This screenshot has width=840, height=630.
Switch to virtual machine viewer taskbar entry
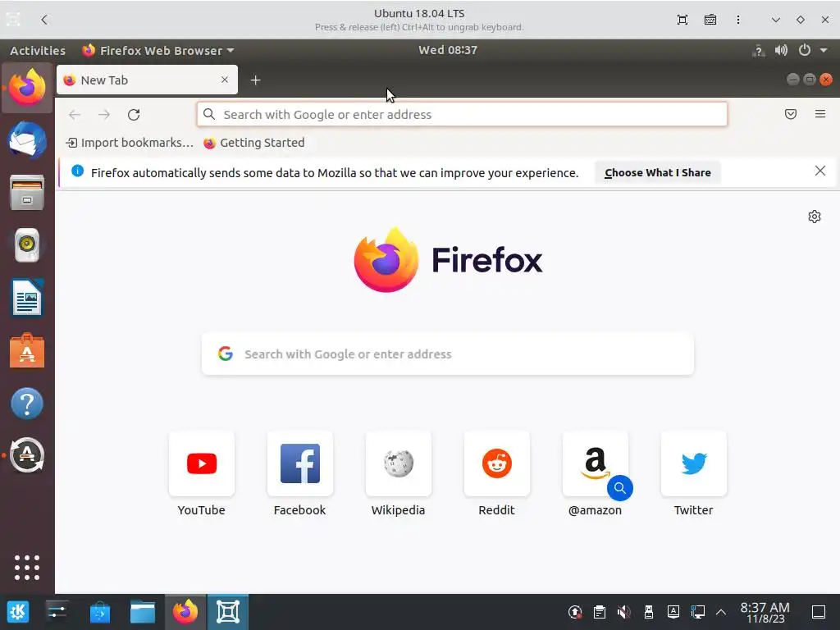(x=228, y=612)
